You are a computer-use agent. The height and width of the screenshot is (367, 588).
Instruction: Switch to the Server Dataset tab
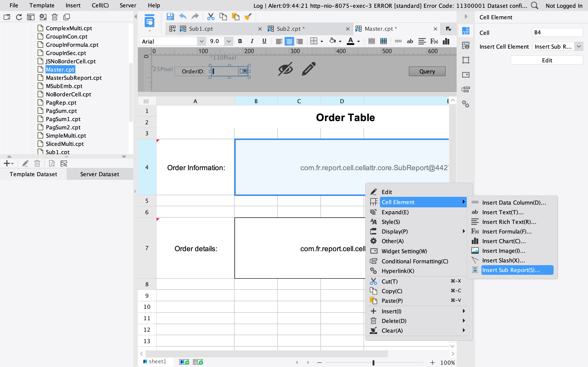100,174
